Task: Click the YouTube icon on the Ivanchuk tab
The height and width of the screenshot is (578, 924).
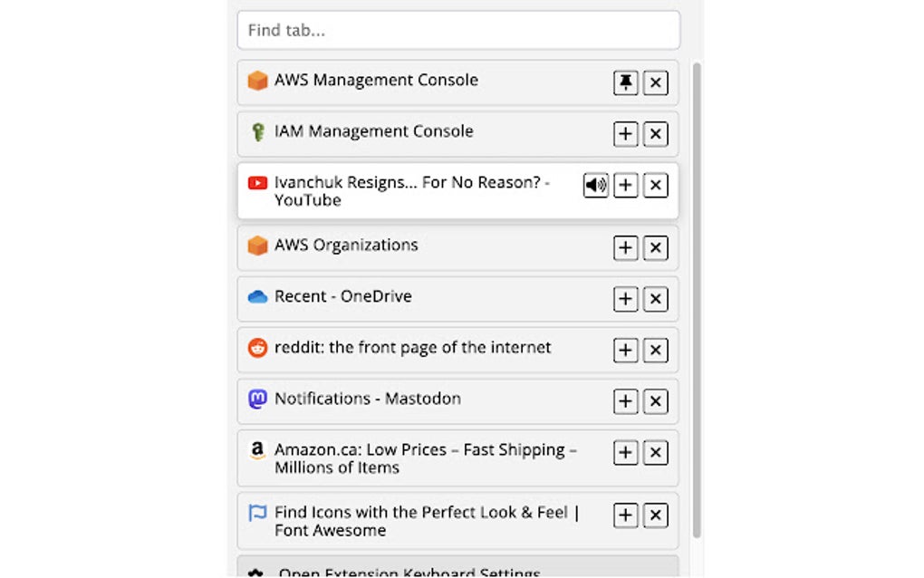Action: pyautogui.click(x=257, y=182)
